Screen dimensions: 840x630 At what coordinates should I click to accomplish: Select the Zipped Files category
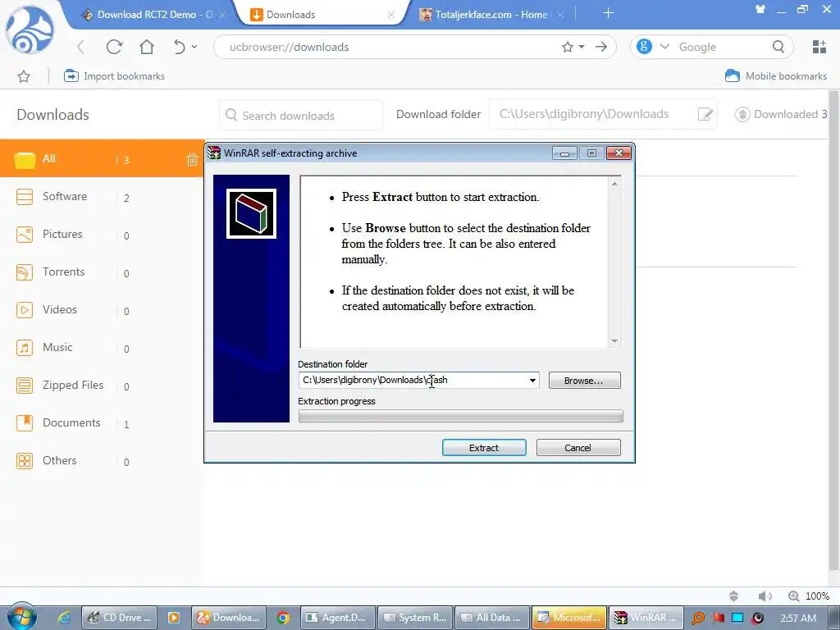pos(102,386)
